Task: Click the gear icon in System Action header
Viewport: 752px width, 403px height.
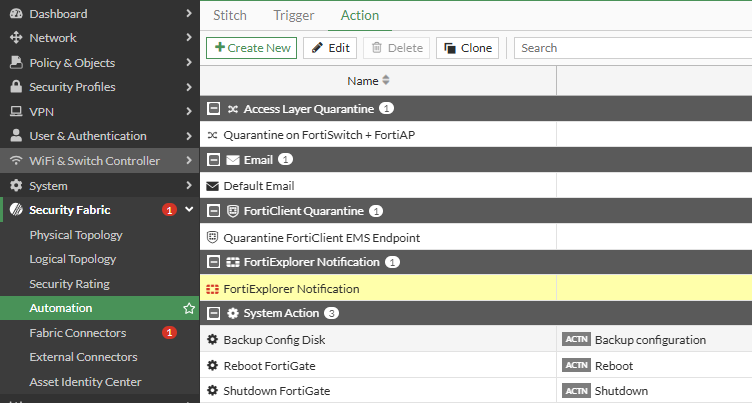Action: coord(233,313)
